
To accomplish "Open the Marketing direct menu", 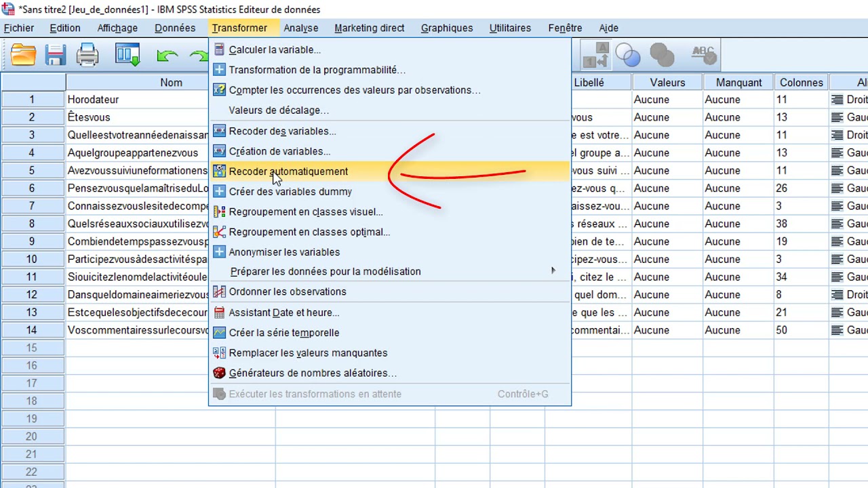I will (370, 28).
